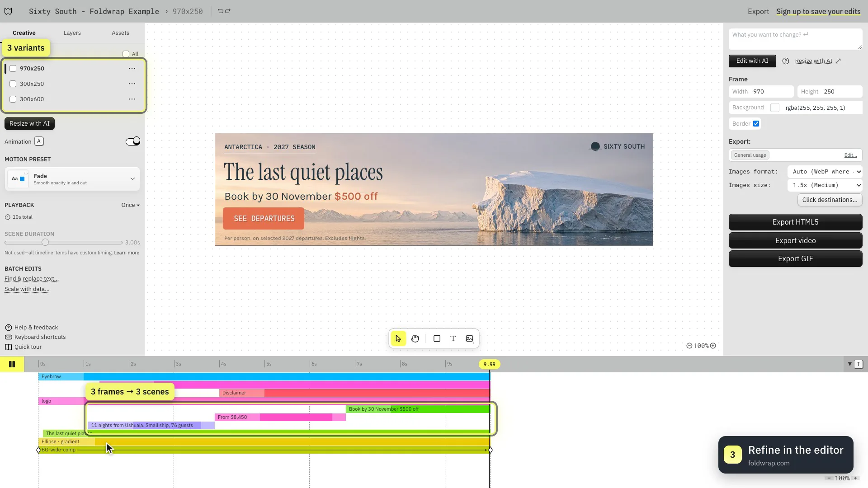Screen dimensions: 868x488
Task: Click the Animation A key badge
Action: (39, 141)
